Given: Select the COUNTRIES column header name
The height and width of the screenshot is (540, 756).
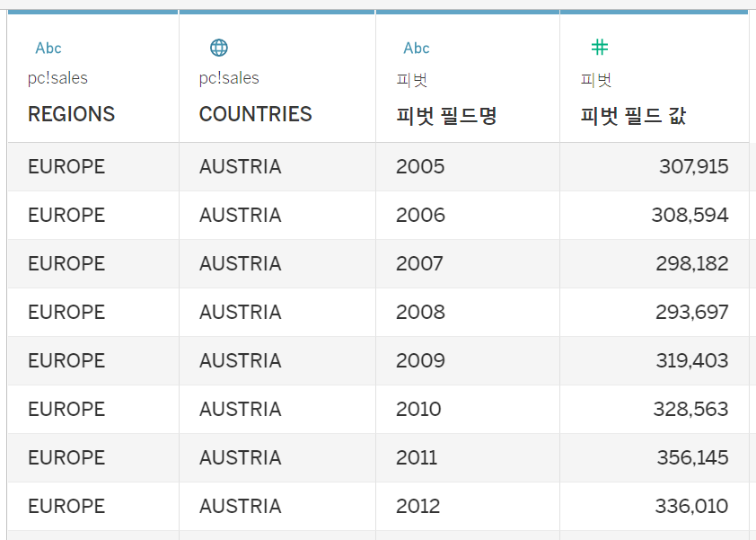Looking at the screenshot, I should pos(256,114).
